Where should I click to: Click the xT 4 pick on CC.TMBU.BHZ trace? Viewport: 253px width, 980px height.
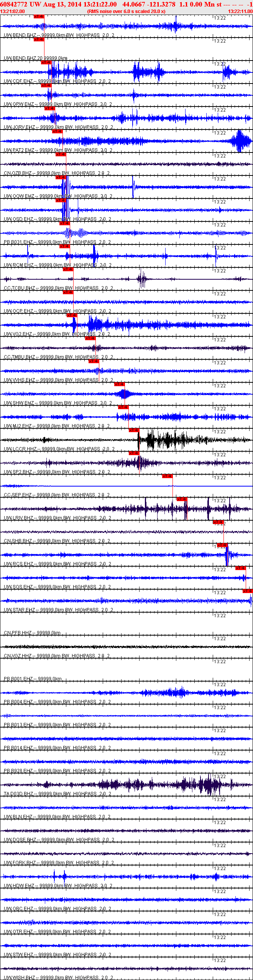90,338
